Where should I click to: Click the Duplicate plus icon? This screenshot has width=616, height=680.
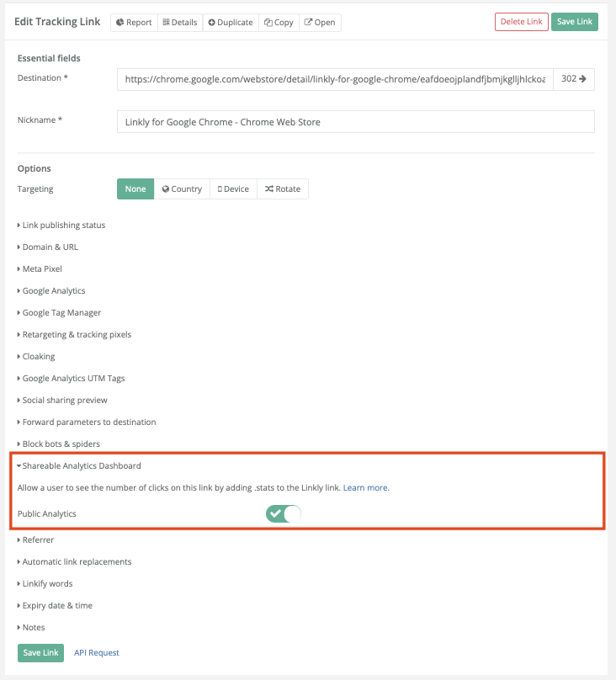tap(211, 23)
